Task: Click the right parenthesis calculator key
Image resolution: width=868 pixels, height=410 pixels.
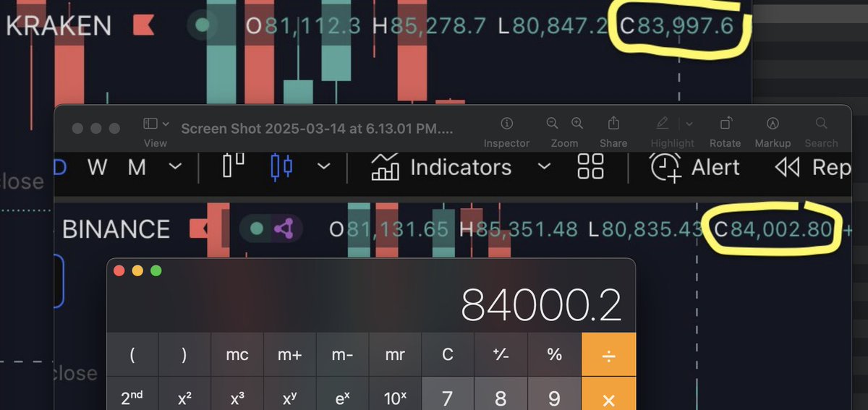Action: pyautogui.click(x=184, y=355)
